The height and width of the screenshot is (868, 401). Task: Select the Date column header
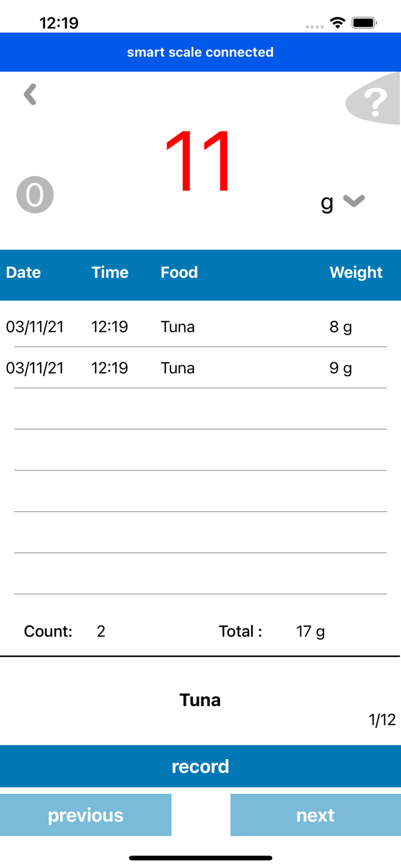coord(23,272)
